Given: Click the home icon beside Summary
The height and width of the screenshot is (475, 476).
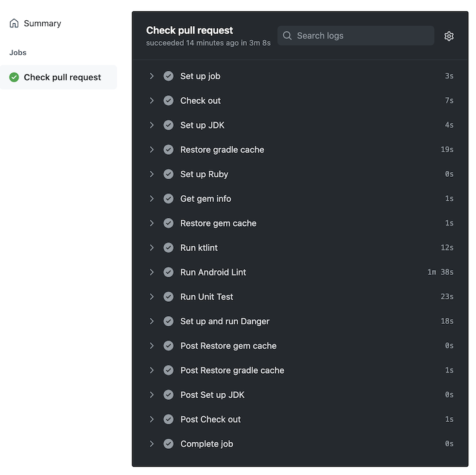Looking at the screenshot, I should point(14,23).
